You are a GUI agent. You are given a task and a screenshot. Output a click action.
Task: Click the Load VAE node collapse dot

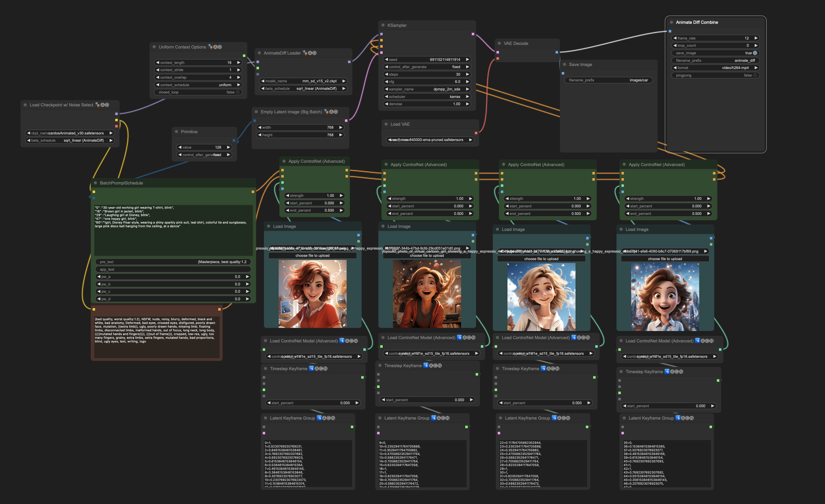[386, 124]
